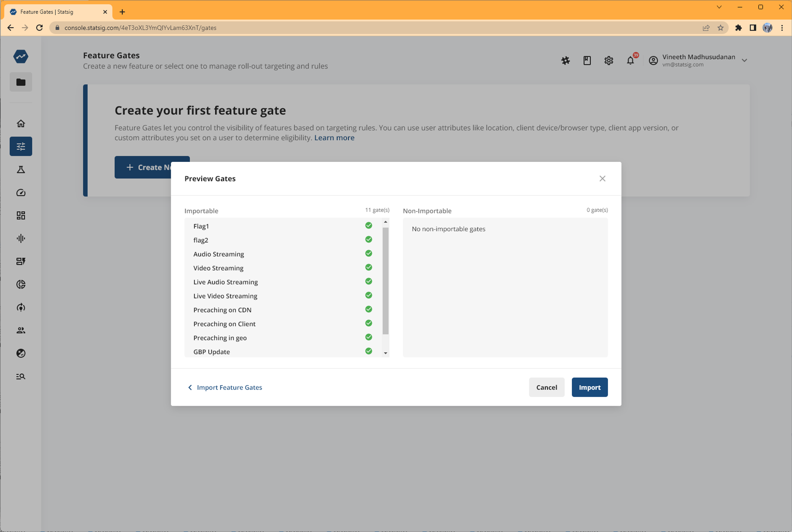Toggle the check beside GBP Update
This screenshot has width=792, height=532.
click(x=368, y=351)
